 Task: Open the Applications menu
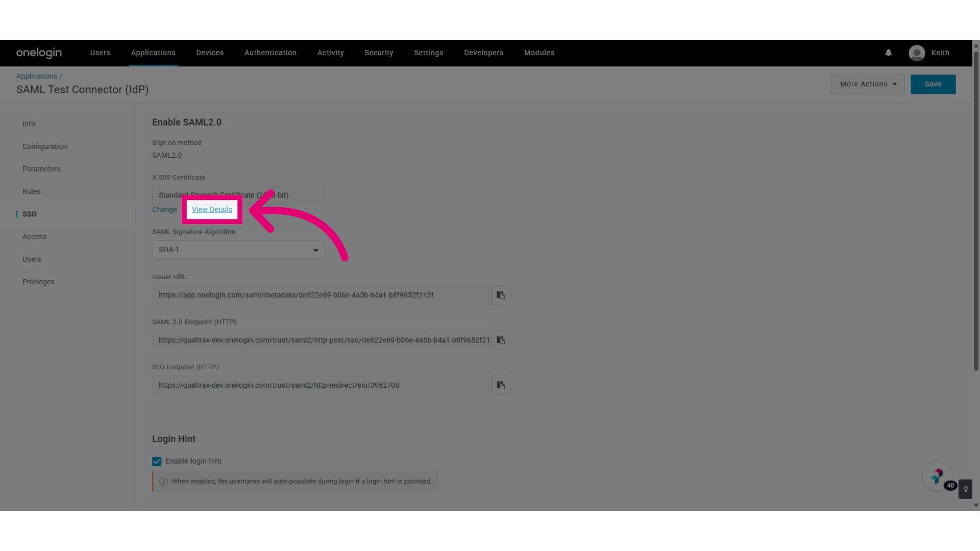point(153,53)
